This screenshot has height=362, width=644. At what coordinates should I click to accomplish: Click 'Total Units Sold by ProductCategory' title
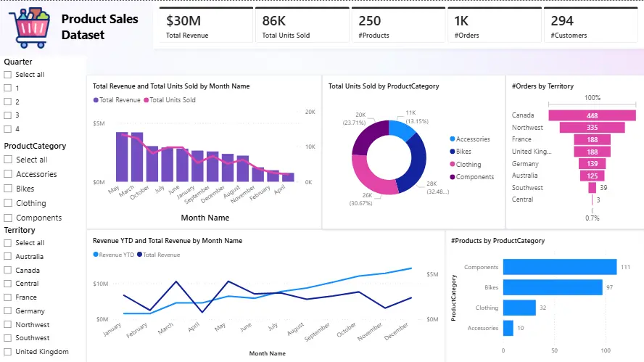tap(384, 86)
